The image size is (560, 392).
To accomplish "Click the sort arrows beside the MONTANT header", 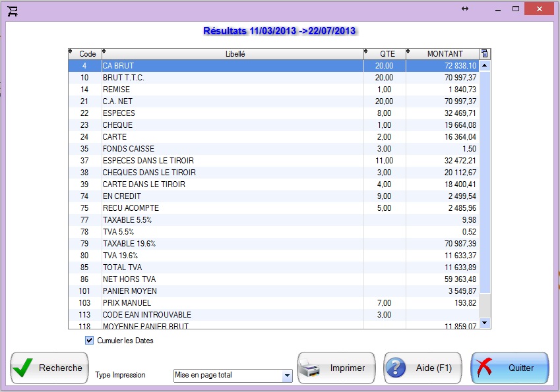I will click(409, 53).
